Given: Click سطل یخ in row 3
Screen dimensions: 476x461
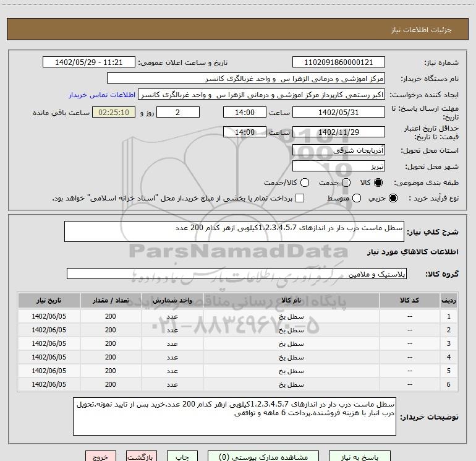Looking at the screenshot, I should point(291,343).
